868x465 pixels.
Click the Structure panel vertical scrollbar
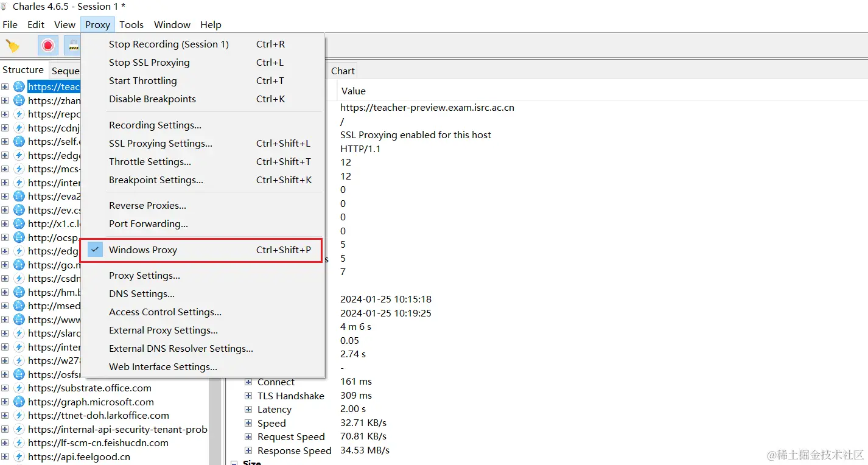pyautogui.click(x=215, y=422)
